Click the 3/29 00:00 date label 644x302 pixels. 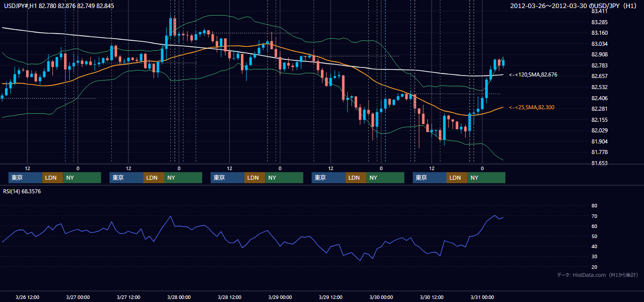(280, 297)
